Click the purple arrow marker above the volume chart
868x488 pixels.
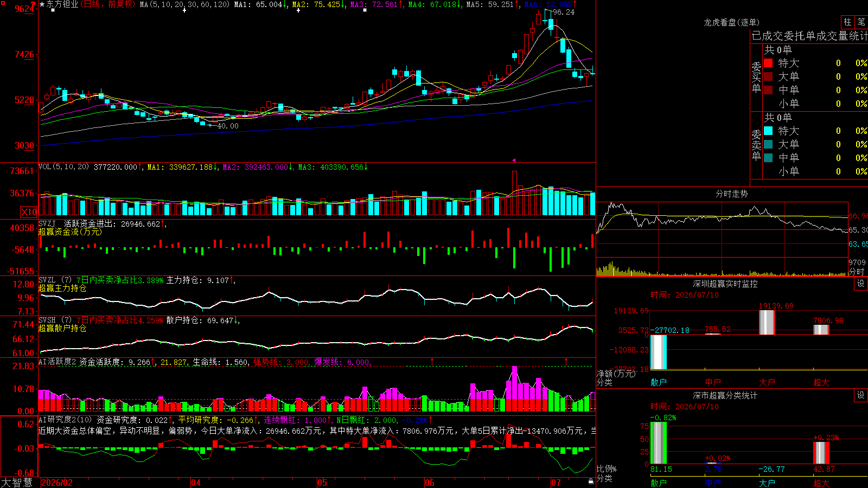coord(513,160)
